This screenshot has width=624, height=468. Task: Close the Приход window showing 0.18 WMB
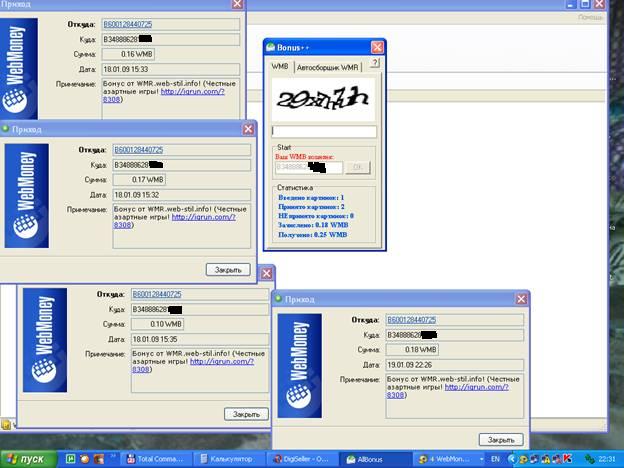[521, 299]
